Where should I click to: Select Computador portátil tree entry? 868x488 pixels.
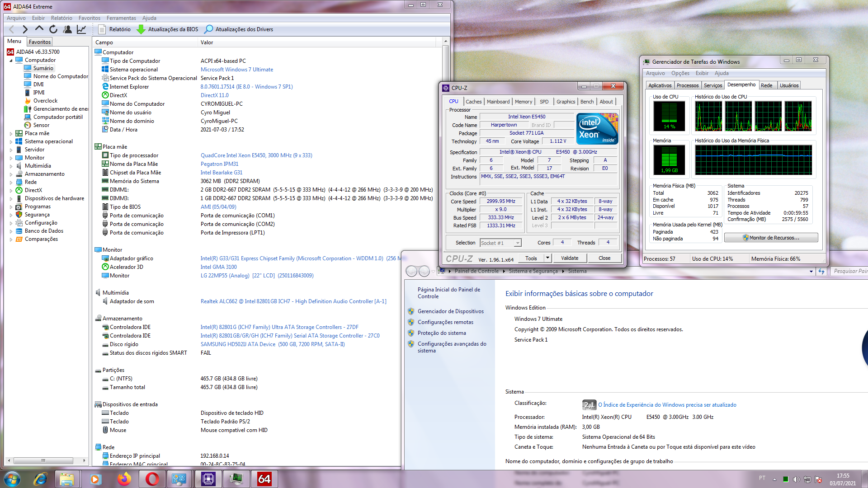coord(58,117)
